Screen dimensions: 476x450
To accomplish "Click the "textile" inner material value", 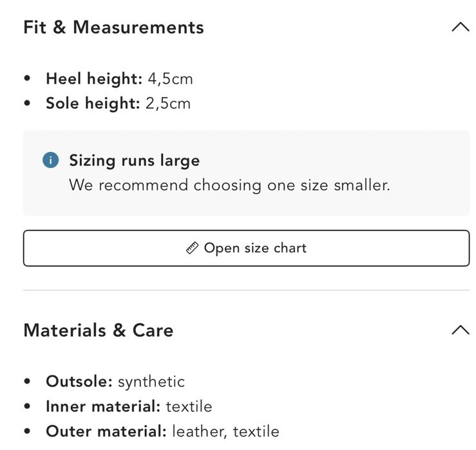I will click(189, 407).
